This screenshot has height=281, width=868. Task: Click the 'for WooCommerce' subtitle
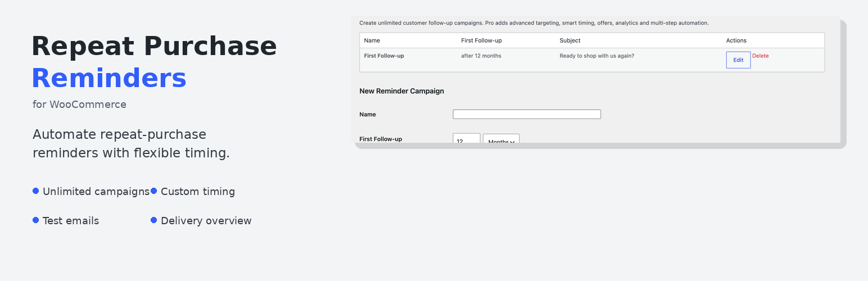[x=79, y=105]
